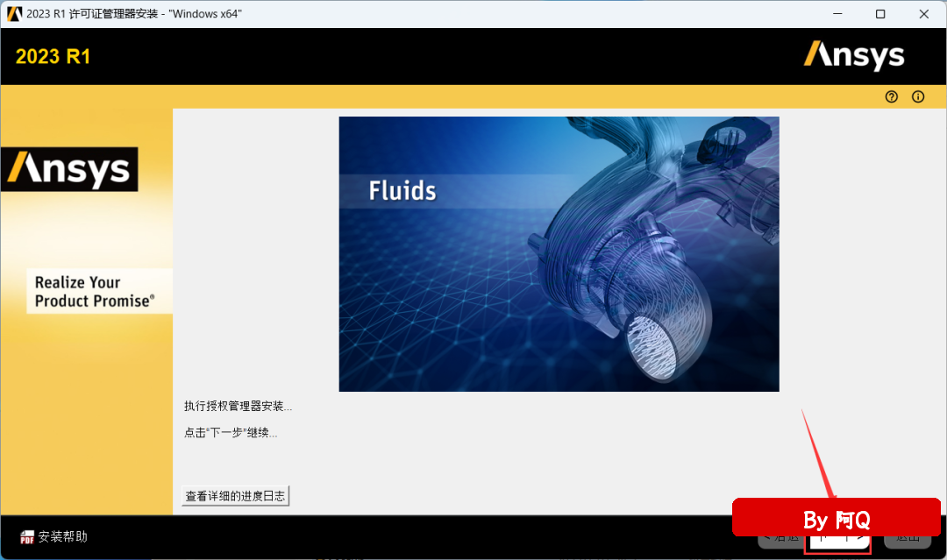Click the circled info icon
947x560 pixels.
[918, 97]
